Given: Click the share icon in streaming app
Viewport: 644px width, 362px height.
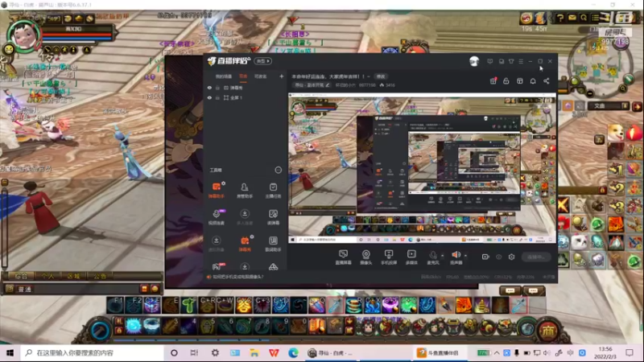Looking at the screenshot, I should [547, 81].
